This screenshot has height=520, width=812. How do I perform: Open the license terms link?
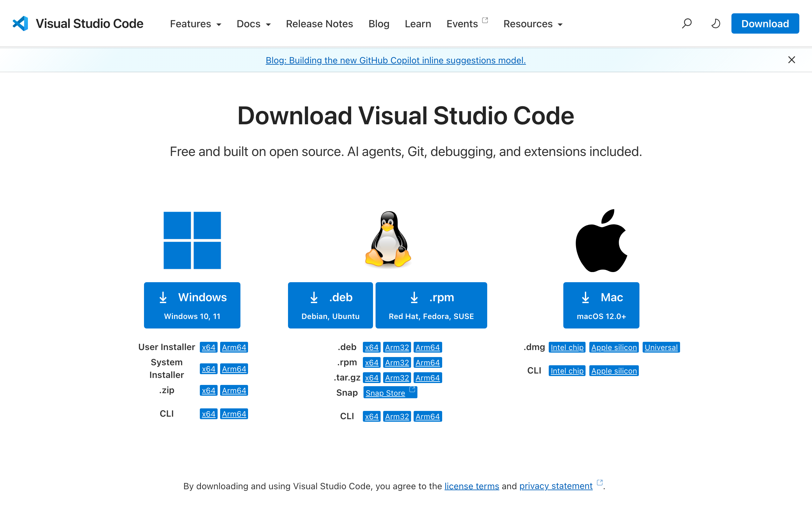pyautogui.click(x=472, y=486)
